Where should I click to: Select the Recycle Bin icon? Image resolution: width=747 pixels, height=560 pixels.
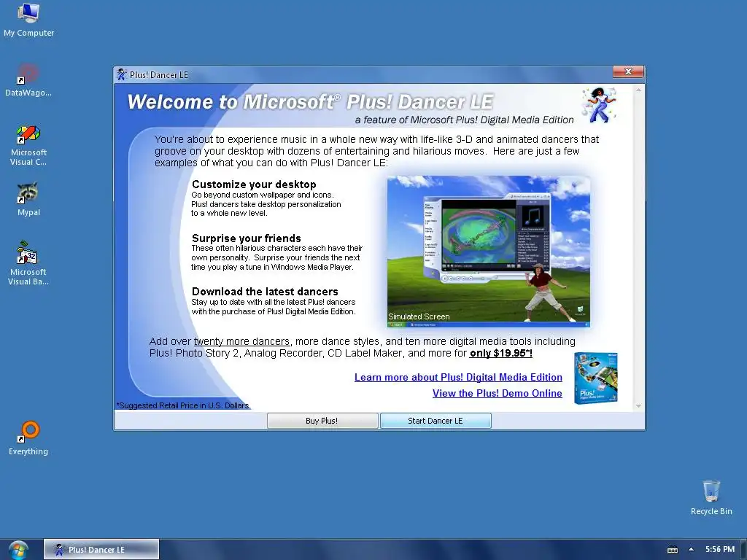click(711, 497)
